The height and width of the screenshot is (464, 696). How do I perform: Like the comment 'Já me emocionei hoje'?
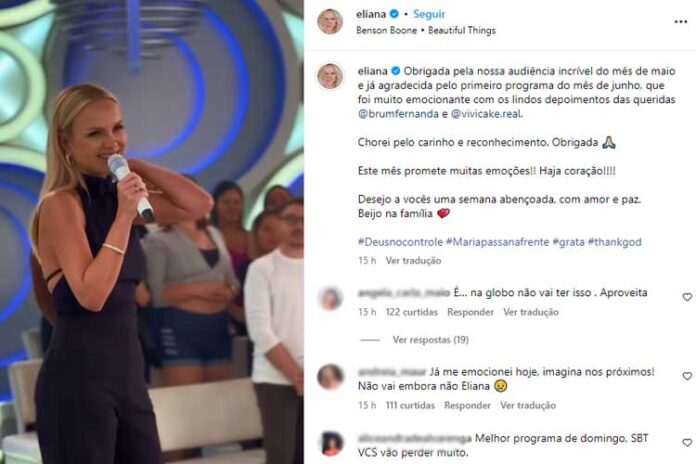click(687, 376)
